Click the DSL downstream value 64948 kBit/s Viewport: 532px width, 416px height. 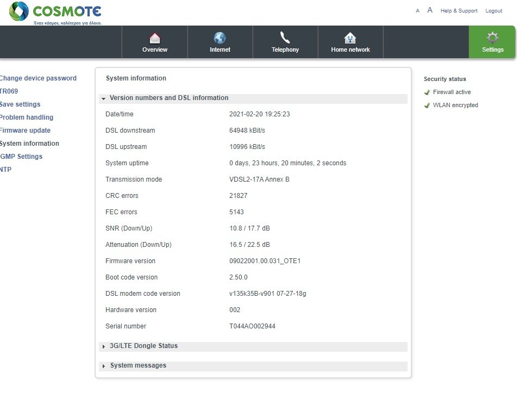pyautogui.click(x=247, y=131)
